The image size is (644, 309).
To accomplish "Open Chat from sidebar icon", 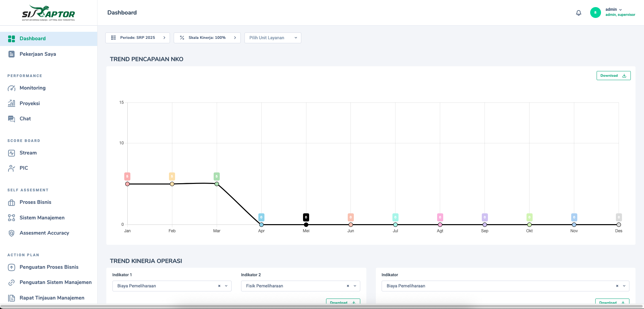I will (12, 119).
